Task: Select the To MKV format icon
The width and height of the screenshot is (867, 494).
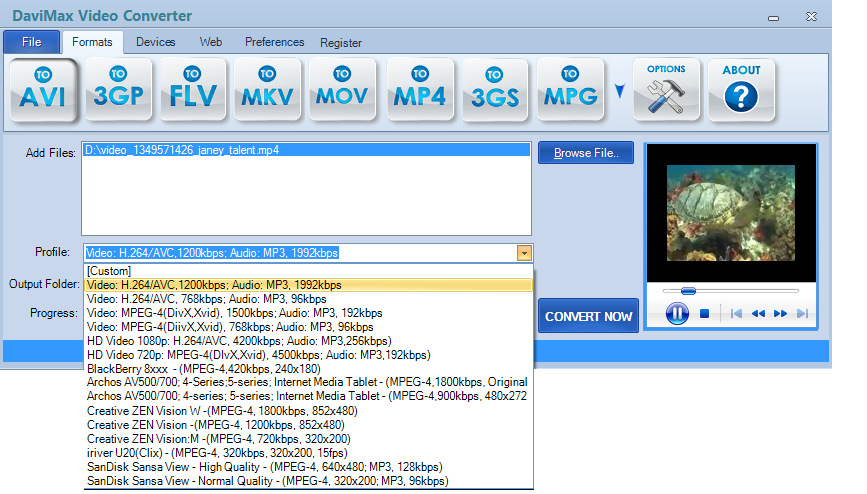Action: tap(268, 90)
